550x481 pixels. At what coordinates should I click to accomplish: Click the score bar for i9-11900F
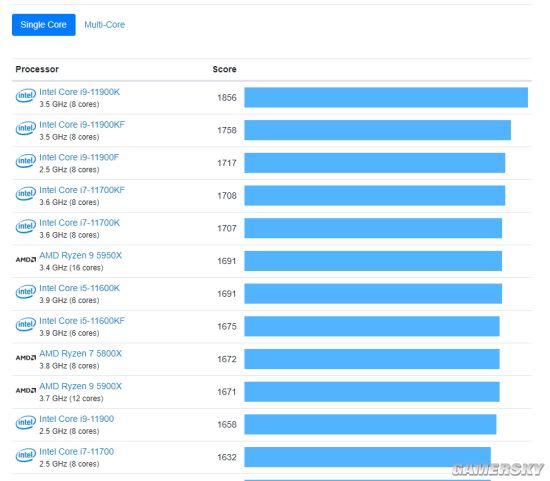click(375, 163)
